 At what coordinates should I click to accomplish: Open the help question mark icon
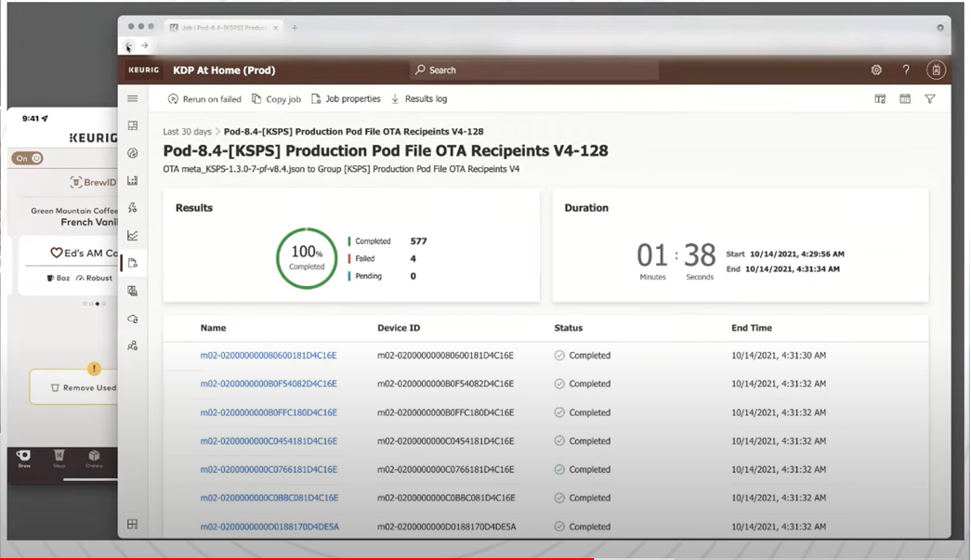906,70
